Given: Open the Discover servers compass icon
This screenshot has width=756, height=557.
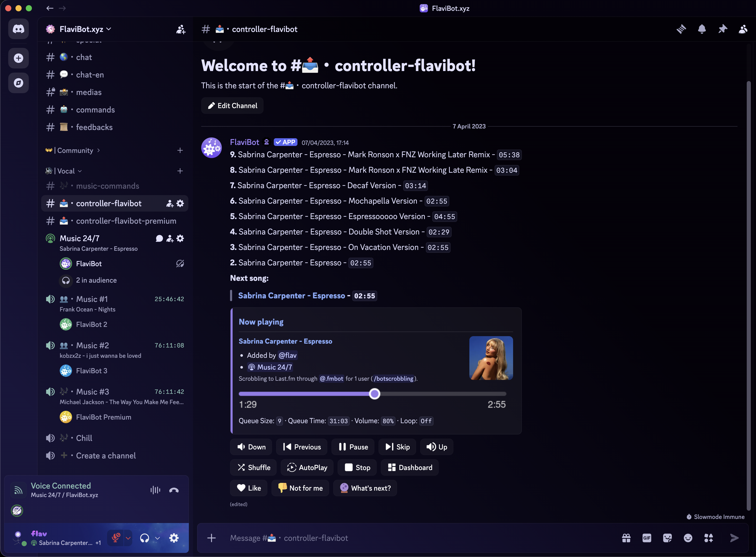Looking at the screenshot, I should (x=19, y=83).
